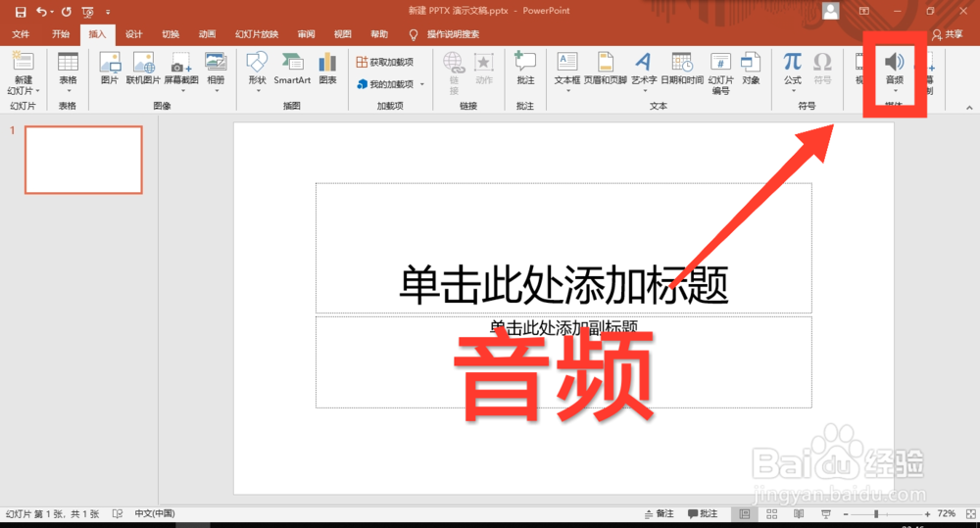The image size is (980, 528).
Task: Undo the last action
Action: click(x=41, y=11)
